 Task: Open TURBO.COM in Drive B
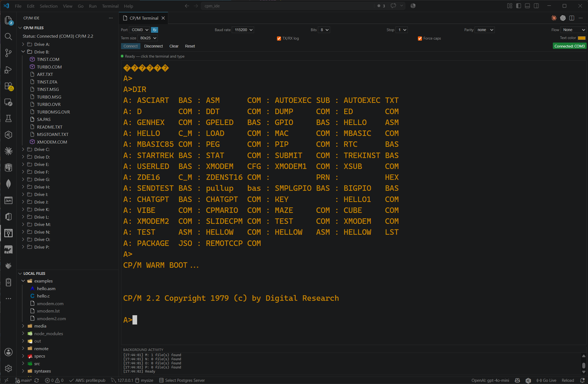click(x=49, y=67)
